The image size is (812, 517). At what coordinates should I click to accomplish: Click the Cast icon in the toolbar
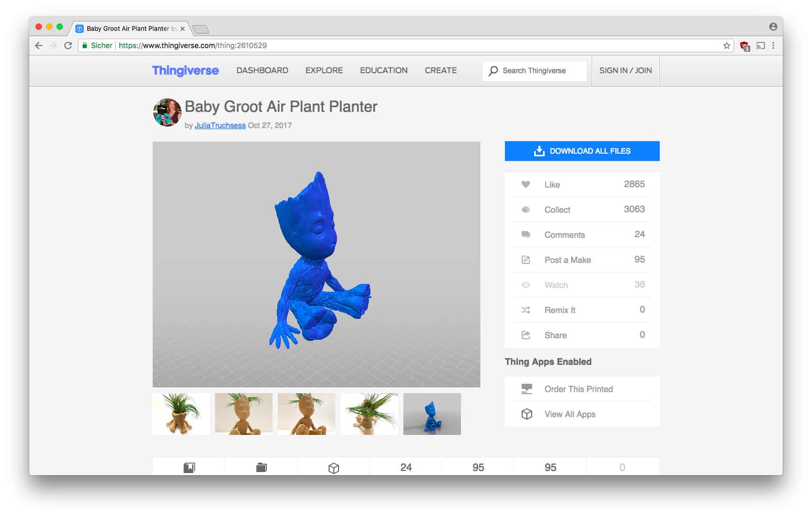click(x=760, y=45)
